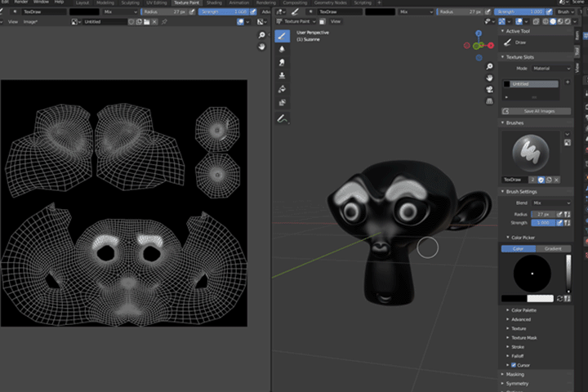Duplicate the TexDraw brush in the sidebar
The image size is (588, 392).
click(549, 180)
